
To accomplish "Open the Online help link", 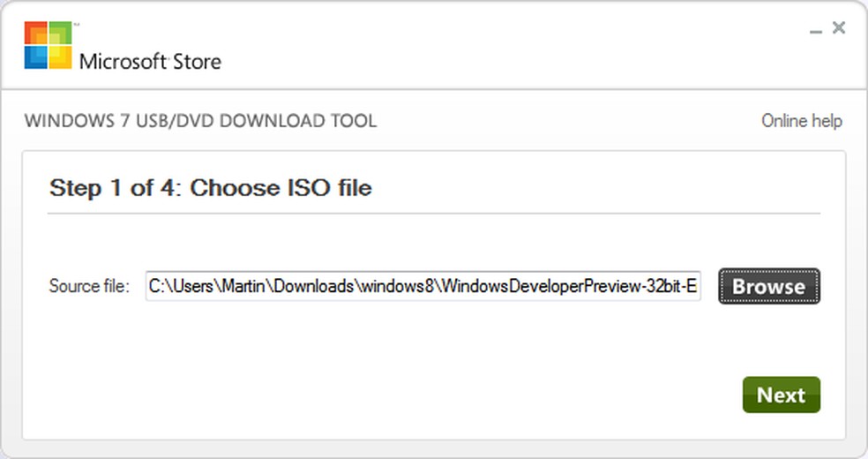I will (x=801, y=121).
